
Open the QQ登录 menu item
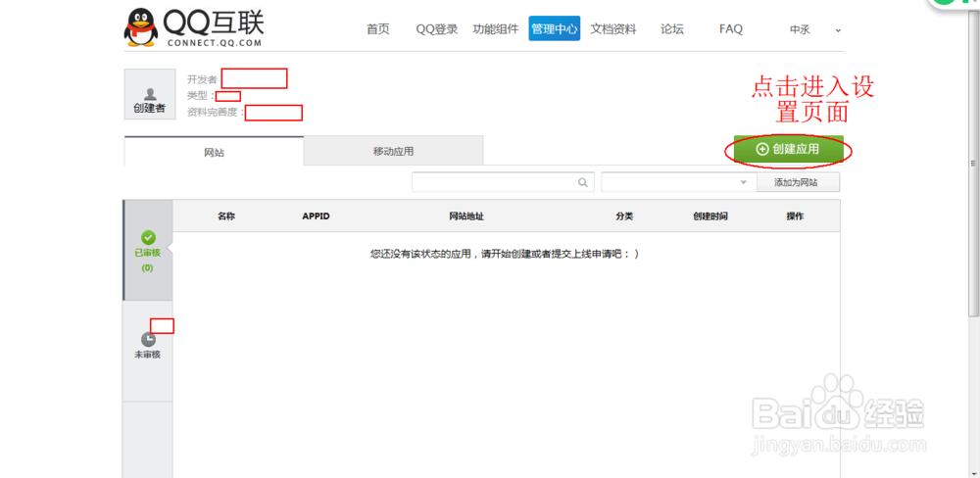click(437, 28)
